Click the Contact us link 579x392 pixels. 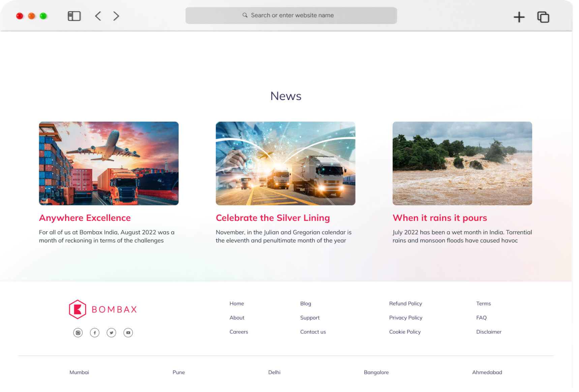pos(313,332)
